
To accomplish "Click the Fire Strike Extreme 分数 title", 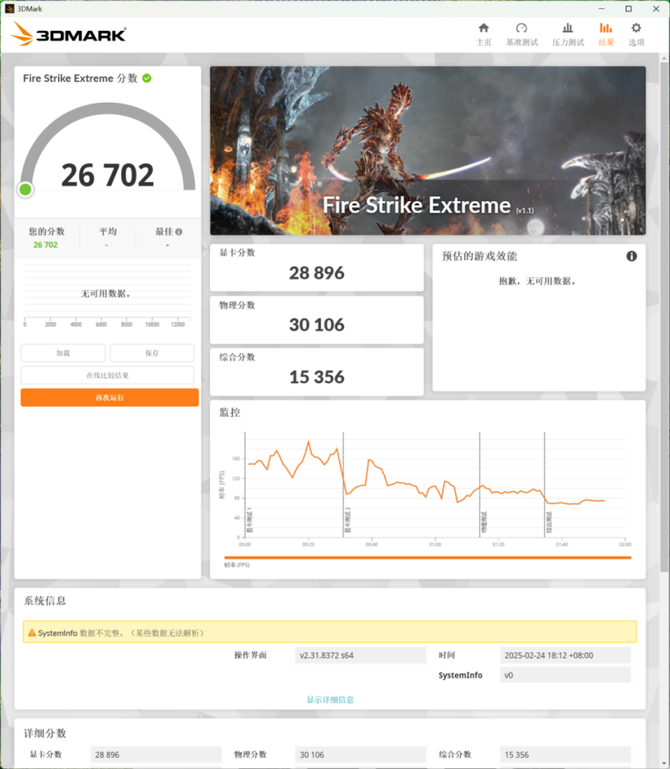I will (x=80, y=78).
